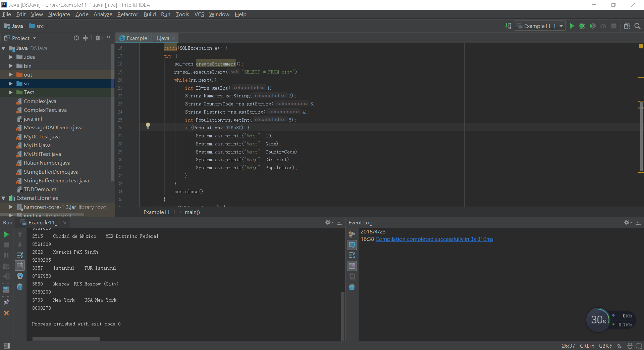Screen dimensions: 644x350
Task: Click Build Project binary arrow icon
Action: pos(508,26)
